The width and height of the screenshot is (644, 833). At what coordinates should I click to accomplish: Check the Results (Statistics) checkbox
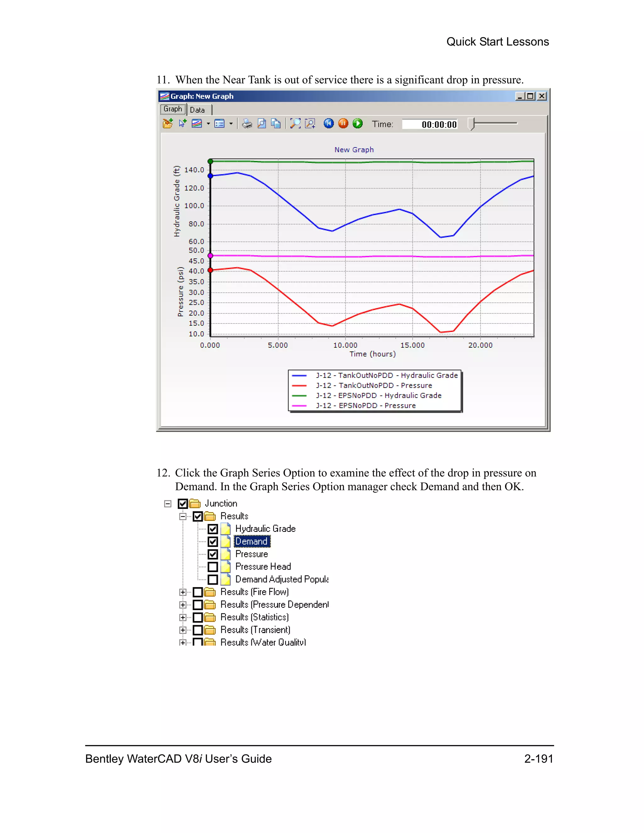click(197, 617)
